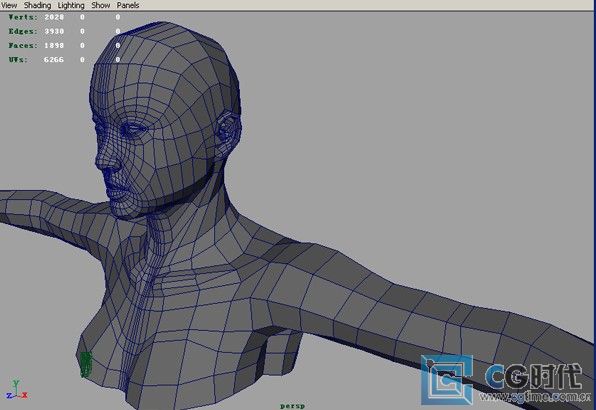Click the XYZ axis orientation indicator
The image size is (596, 410).
(17, 389)
